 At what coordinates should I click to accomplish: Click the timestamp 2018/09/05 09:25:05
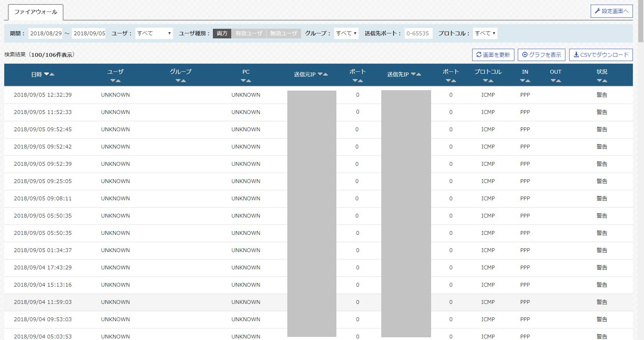(x=43, y=181)
